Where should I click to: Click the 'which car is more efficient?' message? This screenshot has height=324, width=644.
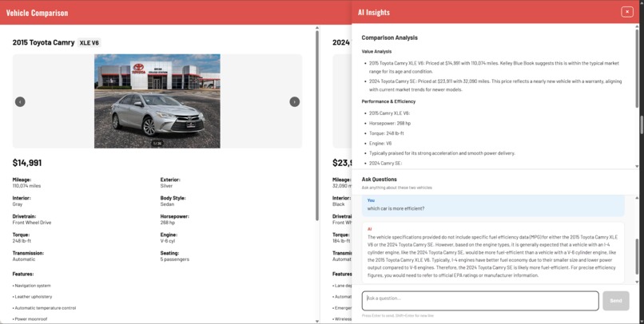396,208
